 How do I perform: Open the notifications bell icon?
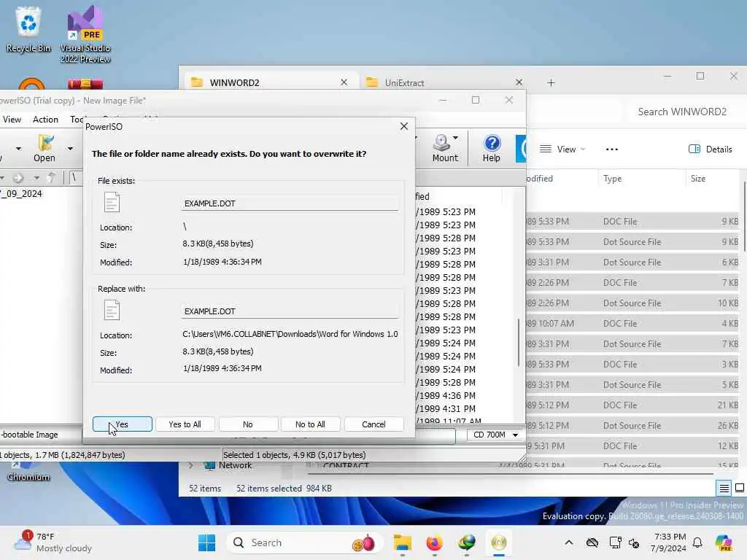[697, 542]
